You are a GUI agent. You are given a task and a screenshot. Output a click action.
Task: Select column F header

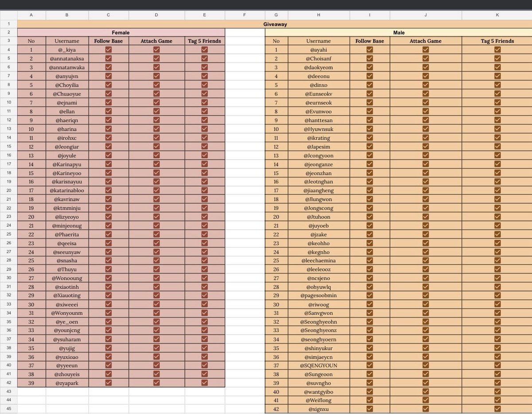tap(245, 15)
